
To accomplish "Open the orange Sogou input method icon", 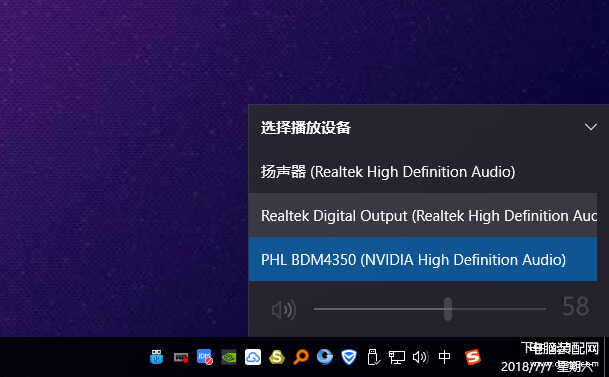I will click(x=473, y=357).
